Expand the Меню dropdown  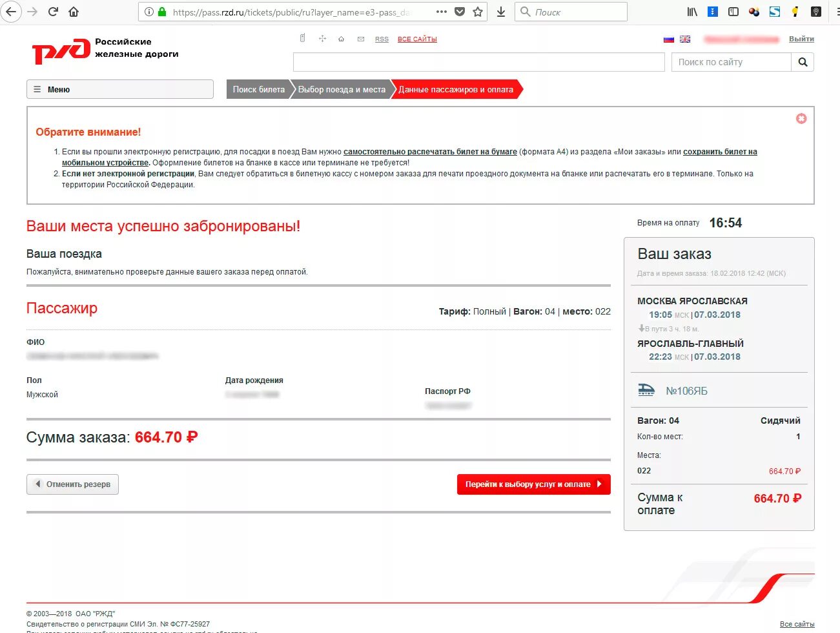click(x=119, y=89)
